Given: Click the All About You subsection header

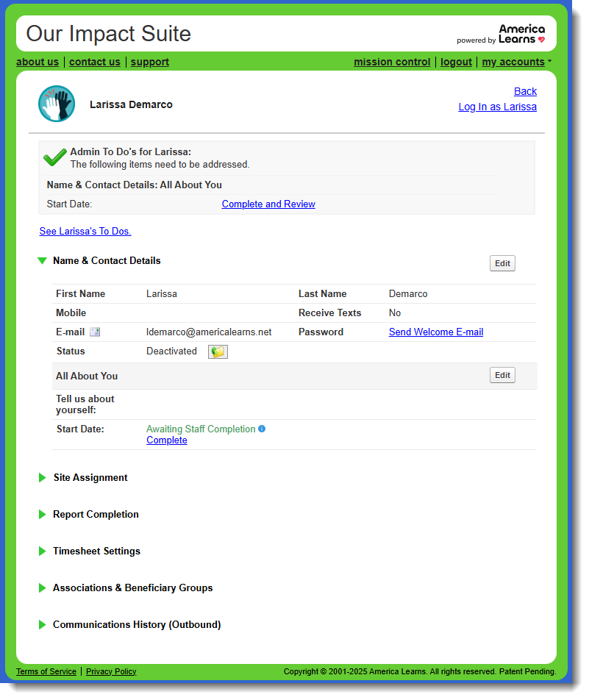Looking at the screenshot, I should tap(87, 376).
